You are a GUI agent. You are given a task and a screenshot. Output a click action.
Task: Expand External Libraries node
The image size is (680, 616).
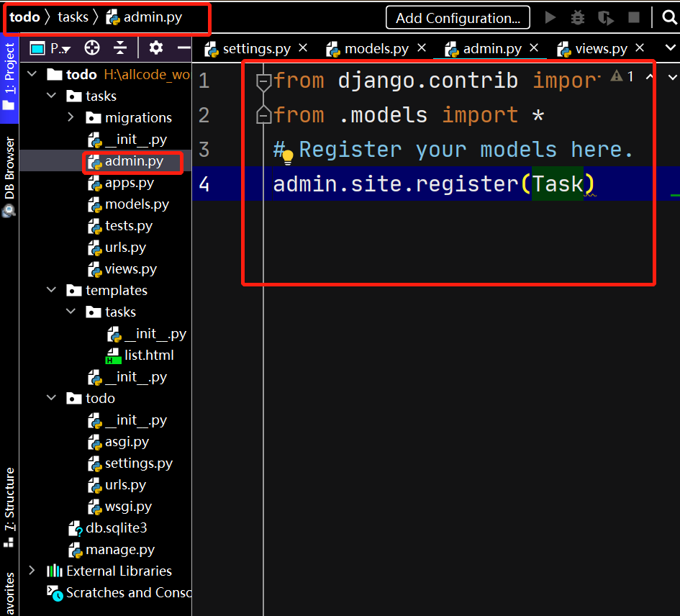pos(32,571)
